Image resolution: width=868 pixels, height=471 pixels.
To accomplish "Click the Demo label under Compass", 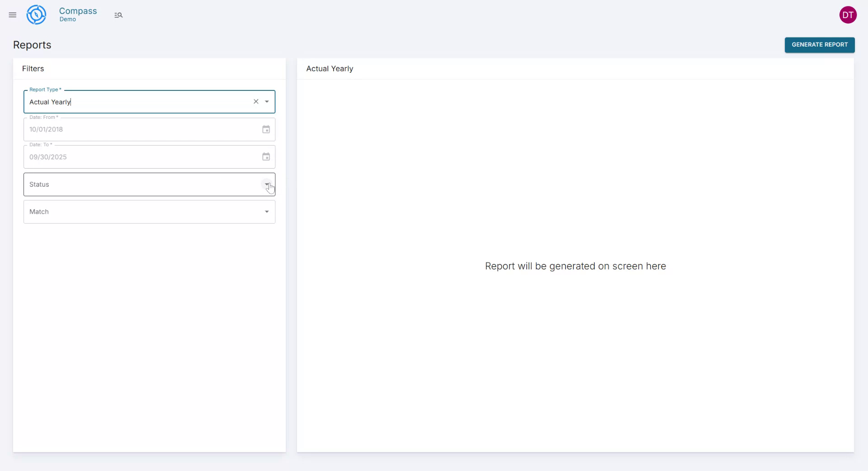I will click(69, 19).
